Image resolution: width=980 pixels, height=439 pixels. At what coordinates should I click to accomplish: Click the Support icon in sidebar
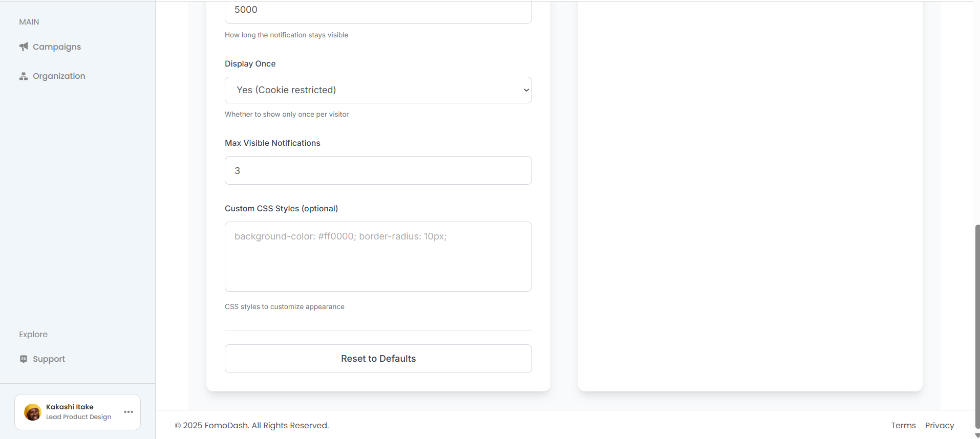click(24, 359)
